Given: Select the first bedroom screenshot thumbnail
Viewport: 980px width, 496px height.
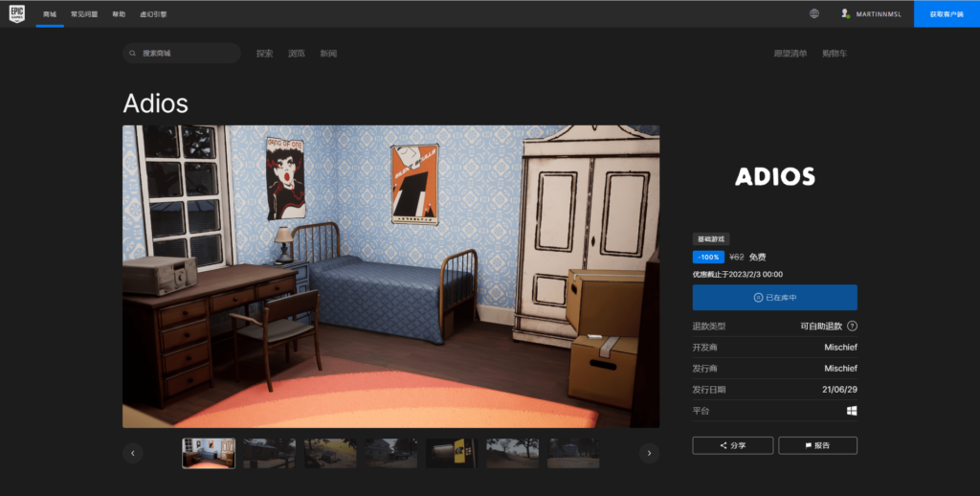Looking at the screenshot, I should (209, 453).
